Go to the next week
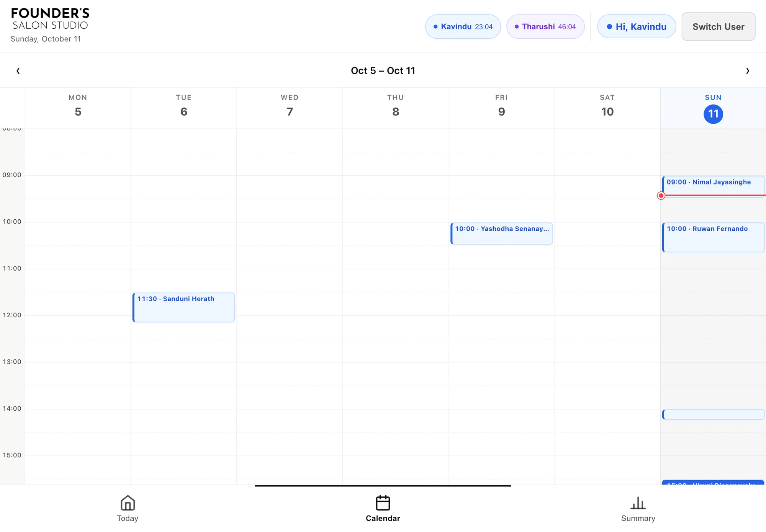This screenshot has height=532, width=766. 747,71
